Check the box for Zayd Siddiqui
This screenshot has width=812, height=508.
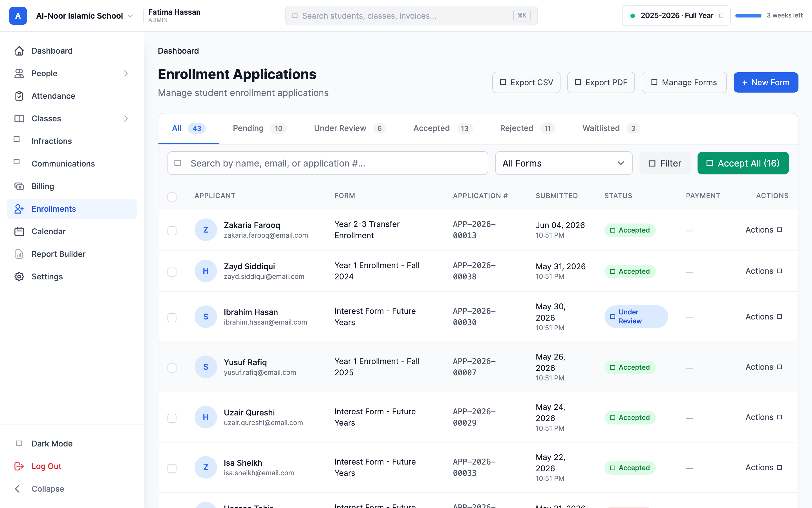pyautogui.click(x=172, y=271)
